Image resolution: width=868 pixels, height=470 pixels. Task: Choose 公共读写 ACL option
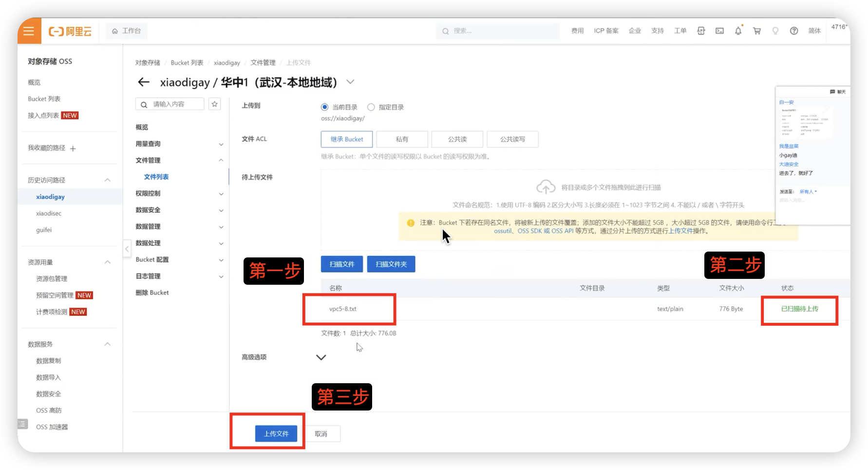pyautogui.click(x=512, y=139)
